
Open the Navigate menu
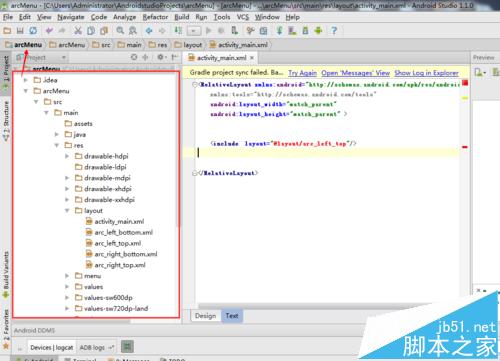pos(71,17)
